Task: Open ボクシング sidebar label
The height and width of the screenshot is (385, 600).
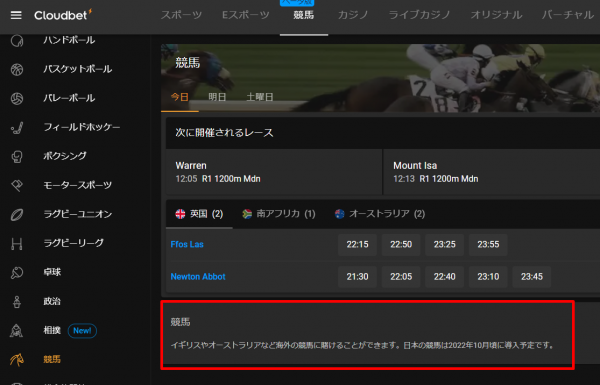Action: click(x=65, y=156)
